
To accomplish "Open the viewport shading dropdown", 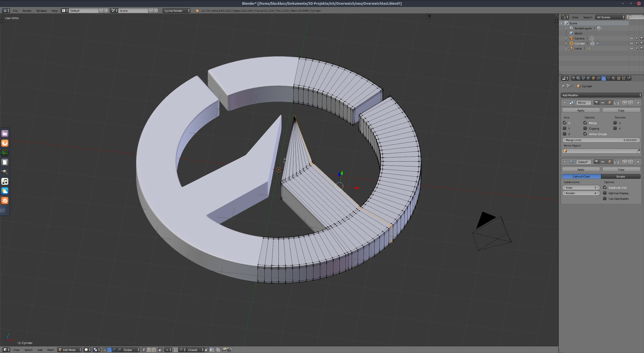I will pyautogui.click(x=87, y=350).
